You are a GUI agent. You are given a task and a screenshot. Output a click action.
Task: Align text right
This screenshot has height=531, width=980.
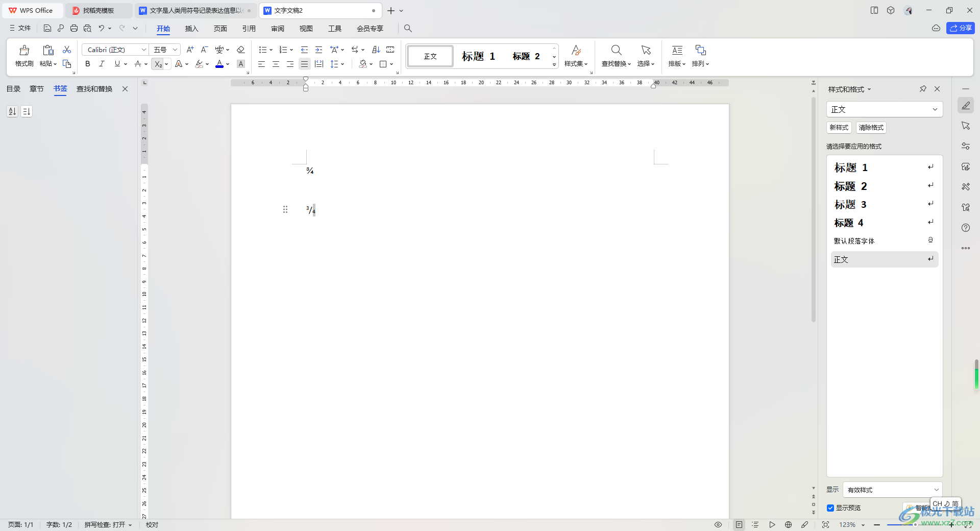click(x=290, y=64)
